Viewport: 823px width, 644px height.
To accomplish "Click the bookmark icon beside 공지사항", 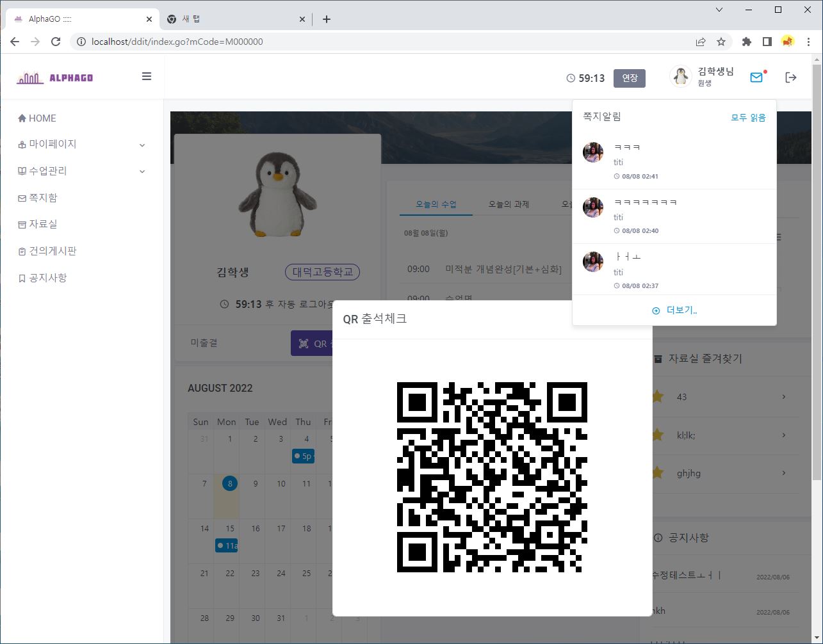I will click(22, 277).
